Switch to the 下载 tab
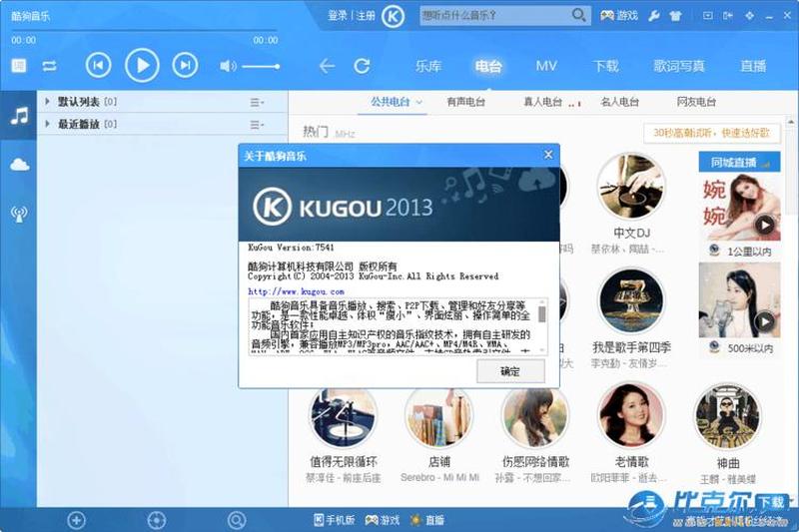 (605, 66)
